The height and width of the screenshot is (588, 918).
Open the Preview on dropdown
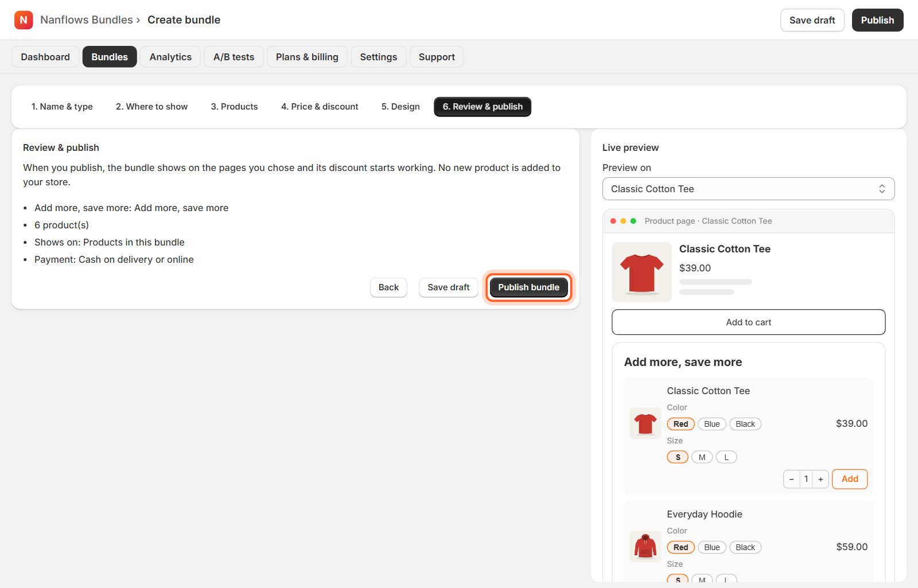point(748,189)
